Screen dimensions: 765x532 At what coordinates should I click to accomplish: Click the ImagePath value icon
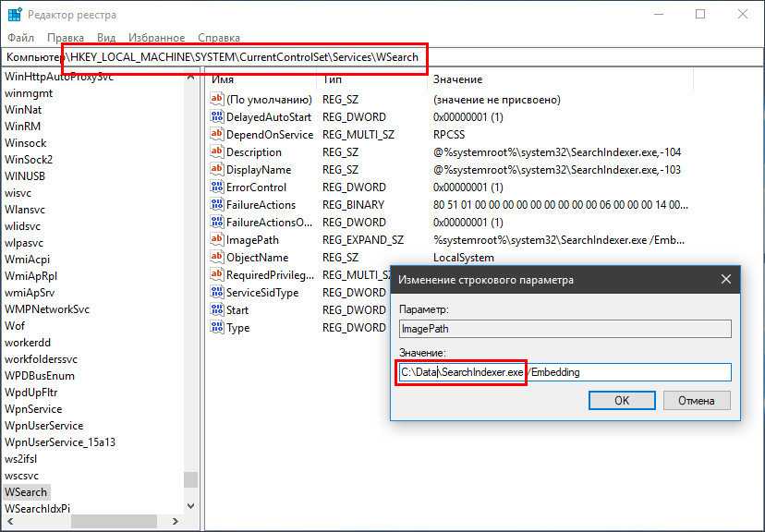[218, 240]
